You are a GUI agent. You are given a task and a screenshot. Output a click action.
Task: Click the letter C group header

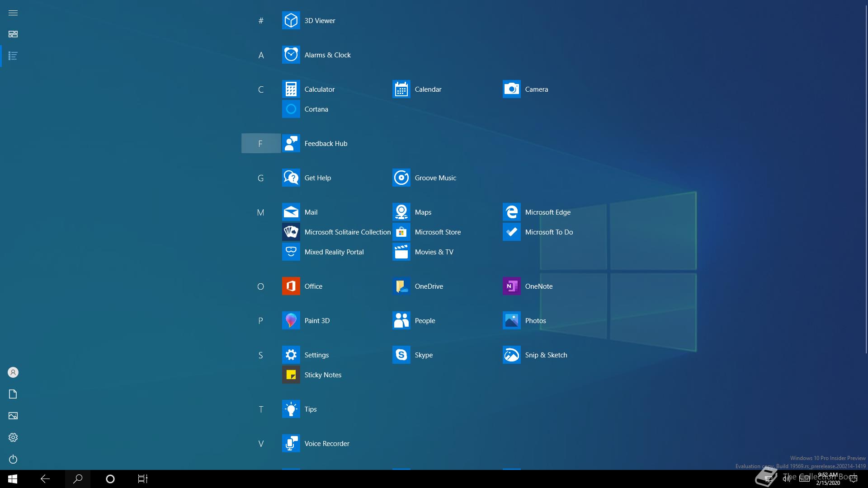point(261,89)
